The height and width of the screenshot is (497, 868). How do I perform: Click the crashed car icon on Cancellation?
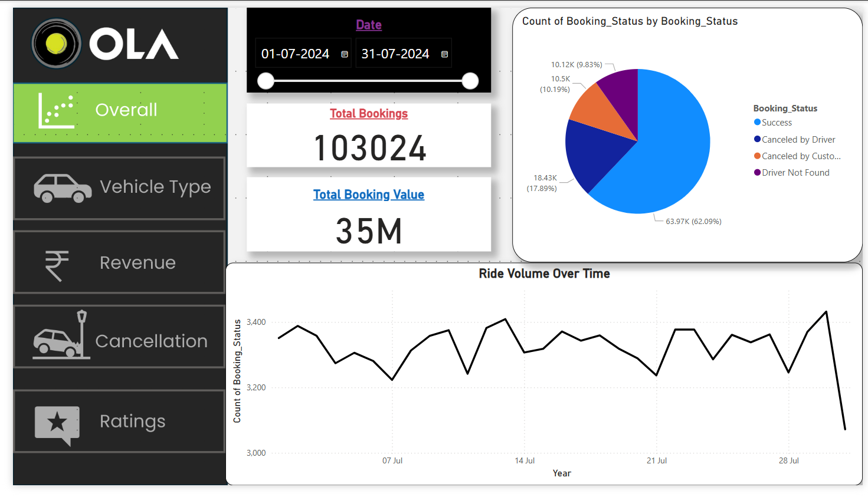[x=61, y=334]
